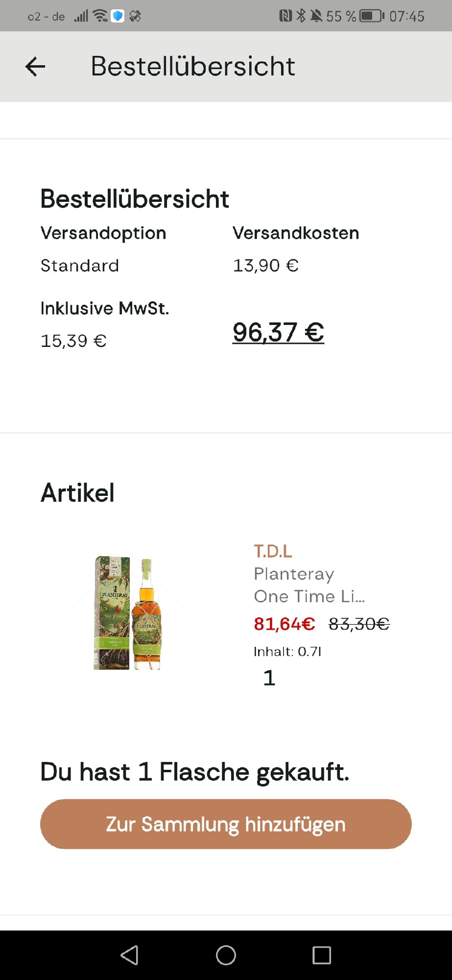Tap the Standard shipping option value

80,266
